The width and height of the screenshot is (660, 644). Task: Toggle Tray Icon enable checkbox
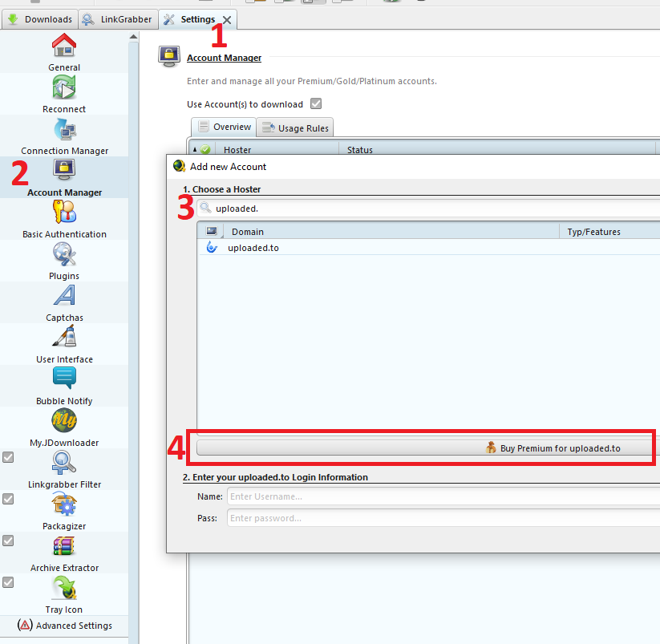pyautogui.click(x=8, y=582)
